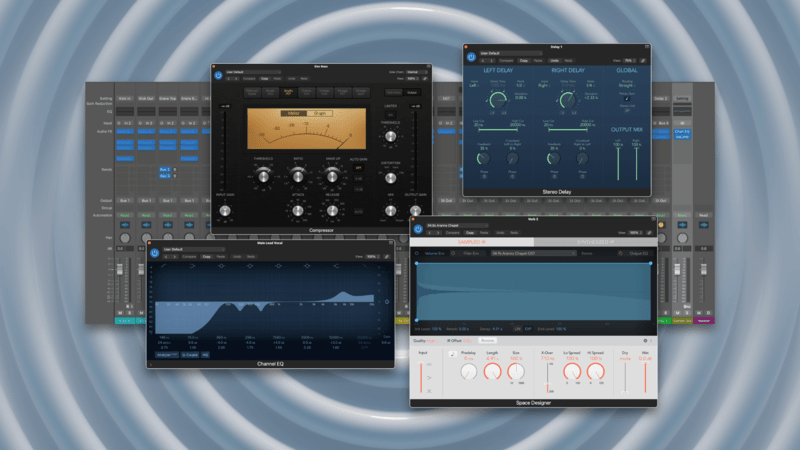Select the Synthesized IR tab in Space Designer
The image size is (800, 450).
pos(594,242)
